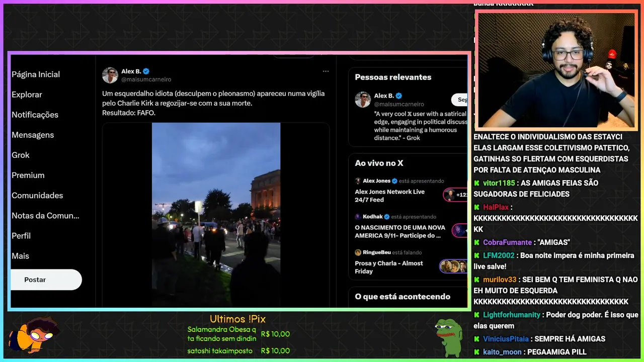
Task: Open Notificações in sidebar
Action: (x=35, y=115)
